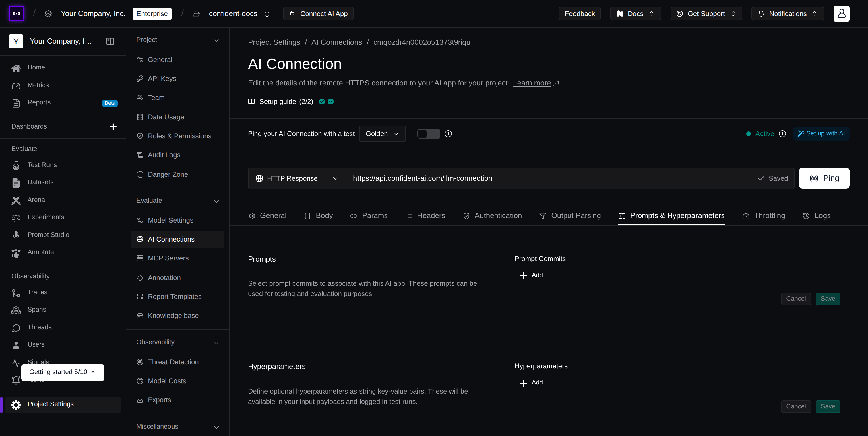868x436 pixels.
Task: Click info icon beside the ping toggle
Action: (448, 134)
